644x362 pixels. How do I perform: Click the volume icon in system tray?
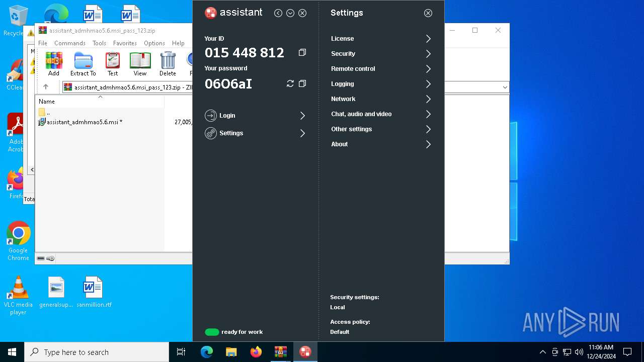pos(579,352)
